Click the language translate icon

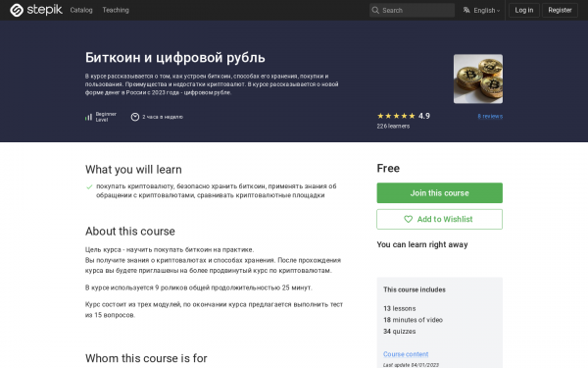point(466,10)
